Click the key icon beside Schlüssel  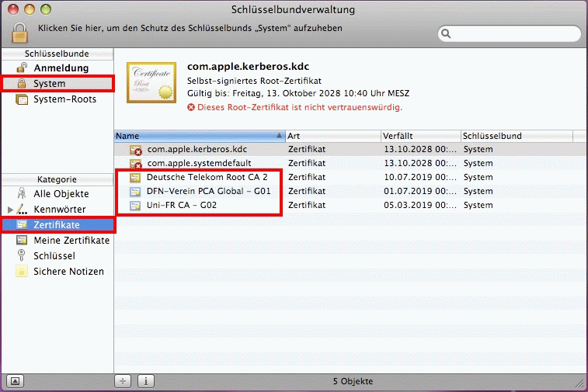tap(22, 255)
